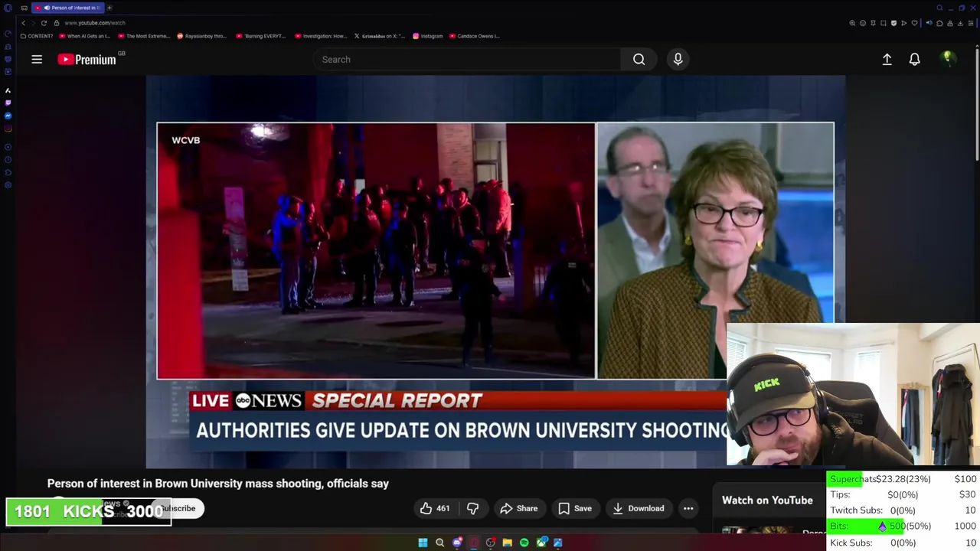Image resolution: width=980 pixels, height=551 pixels.
Task: Open the Windows Start menu
Action: [x=423, y=543]
